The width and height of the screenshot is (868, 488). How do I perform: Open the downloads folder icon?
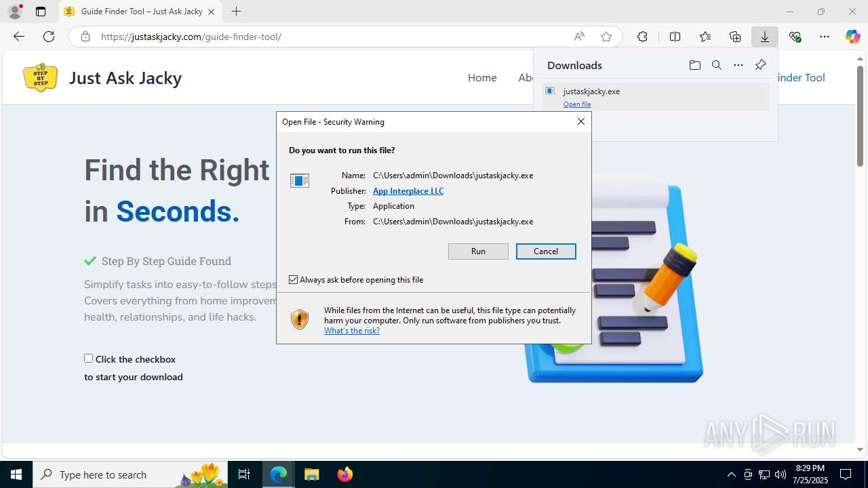pos(694,65)
